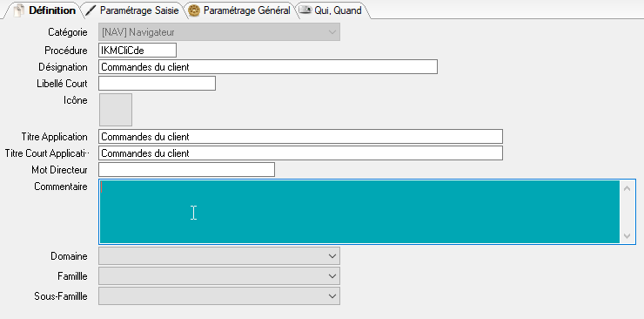Image resolution: width=644 pixels, height=319 pixels.
Task: Expand the Famillle dropdown
Action: (219, 275)
